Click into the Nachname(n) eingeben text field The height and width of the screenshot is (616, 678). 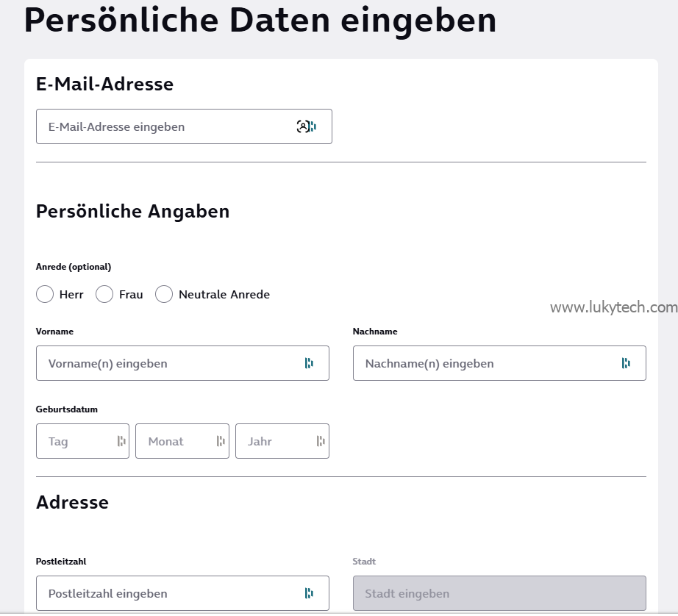[x=485, y=363]
